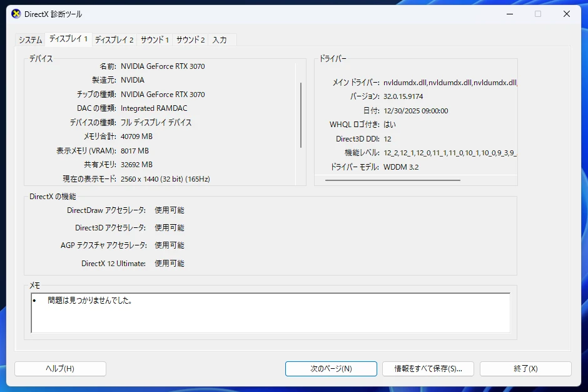This screenshot has height=392, width=588.
Task: Click the horizontal scrollbar in the ドライバー panel
Action: click(x=392, y=180)
